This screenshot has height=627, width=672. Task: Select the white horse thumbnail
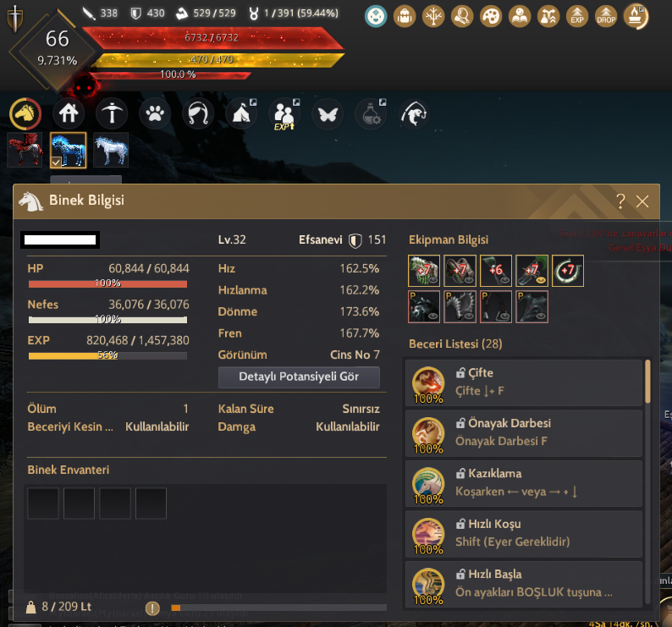pyautogui.click(x=111, y=150)
